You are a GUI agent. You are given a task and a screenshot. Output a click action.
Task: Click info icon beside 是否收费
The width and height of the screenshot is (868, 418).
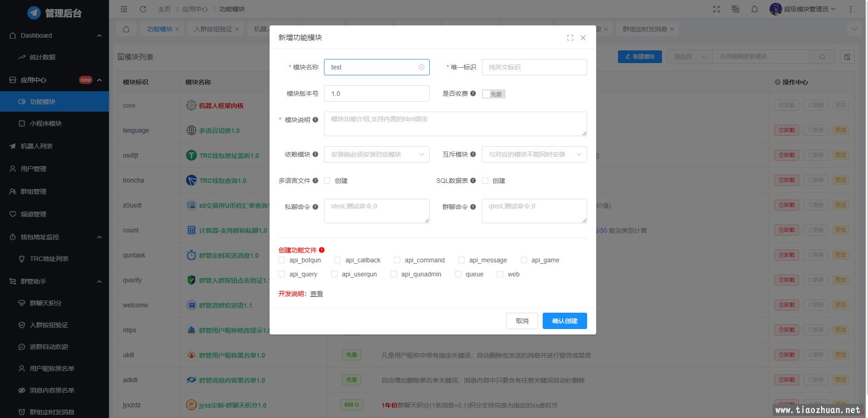473,93
